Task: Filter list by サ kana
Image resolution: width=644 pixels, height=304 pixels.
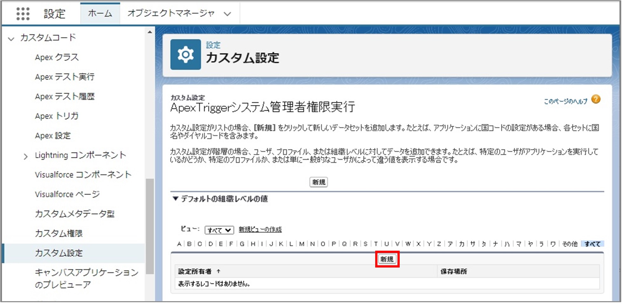Action: [x=473, y=244]
